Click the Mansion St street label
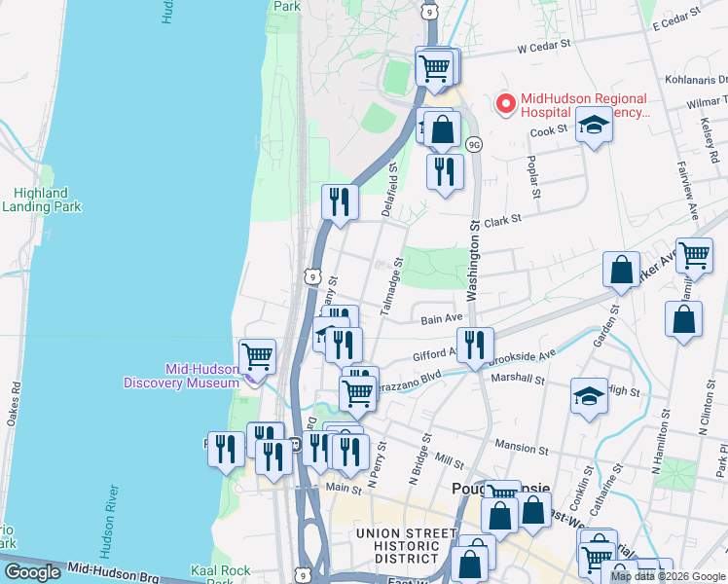Screen dimensions: 728x584 click(x=522, y=447)
